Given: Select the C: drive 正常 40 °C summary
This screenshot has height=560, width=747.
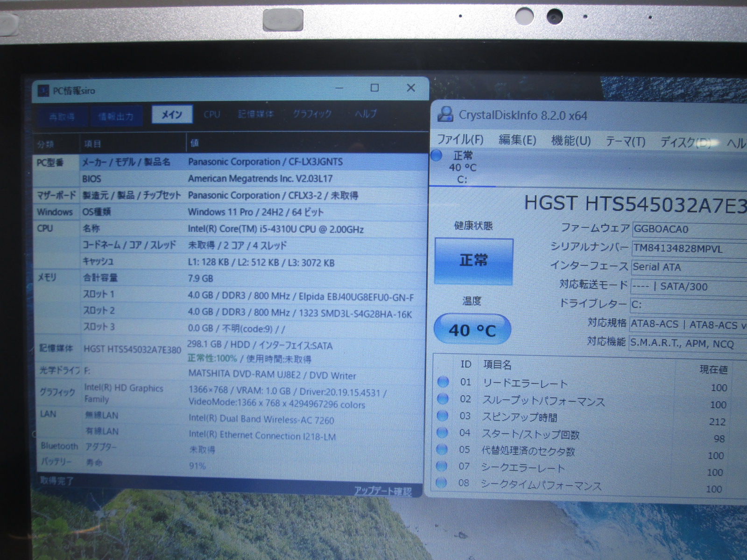Looking at the screenshot, I should pos(462,167).
